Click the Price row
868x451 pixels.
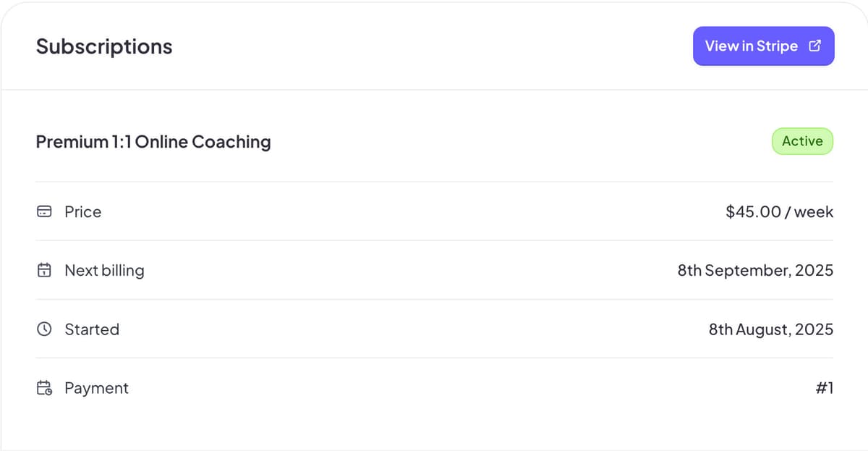(x=435, y=212)
